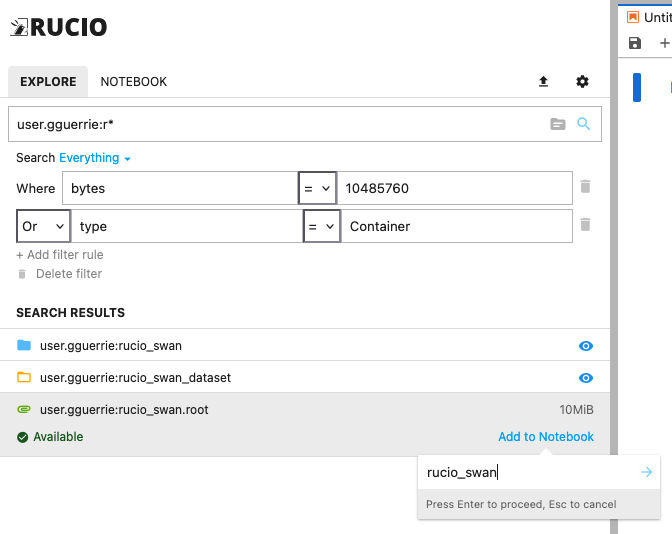The image size is (672, 534).
Task: Switch to the NOTEBOOK tab
Action: [x=133, y=82]
